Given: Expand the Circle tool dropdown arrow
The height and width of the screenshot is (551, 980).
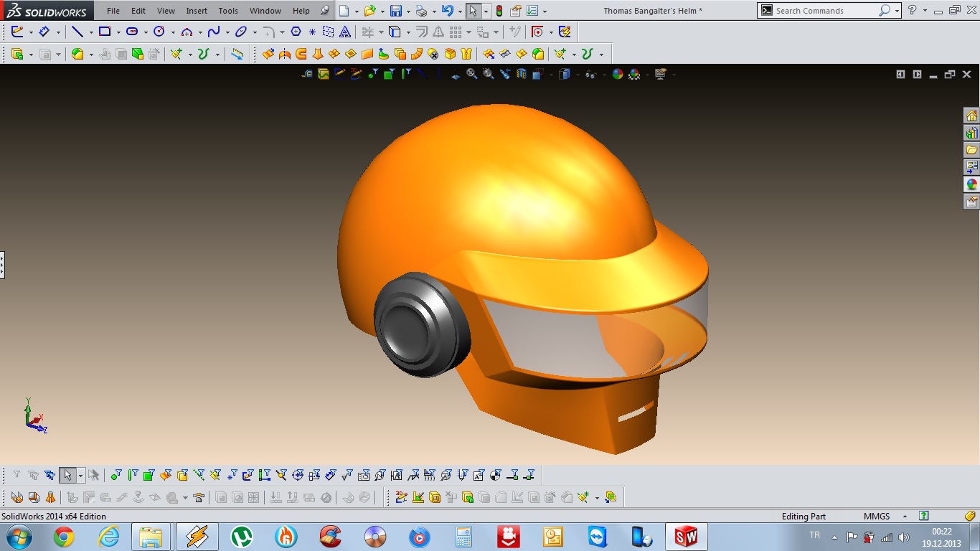Looking at the screenshot, I should (173, 32).
